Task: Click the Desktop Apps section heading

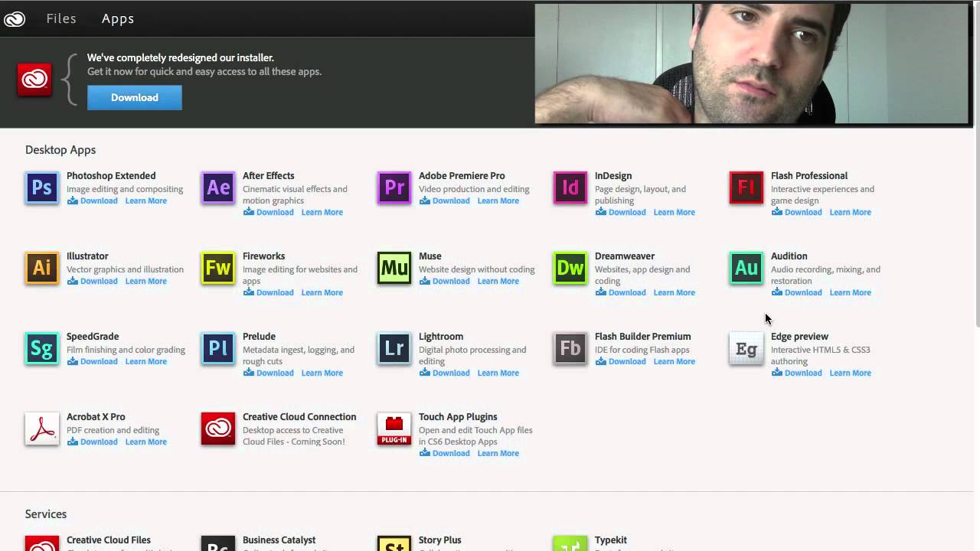Action: 60,150
